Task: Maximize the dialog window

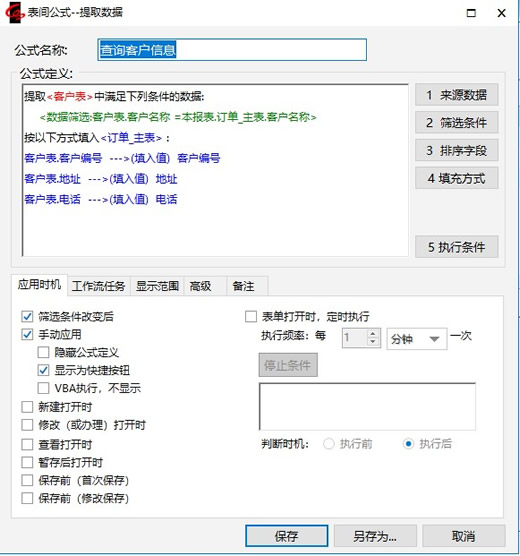Action: [471, 13]
